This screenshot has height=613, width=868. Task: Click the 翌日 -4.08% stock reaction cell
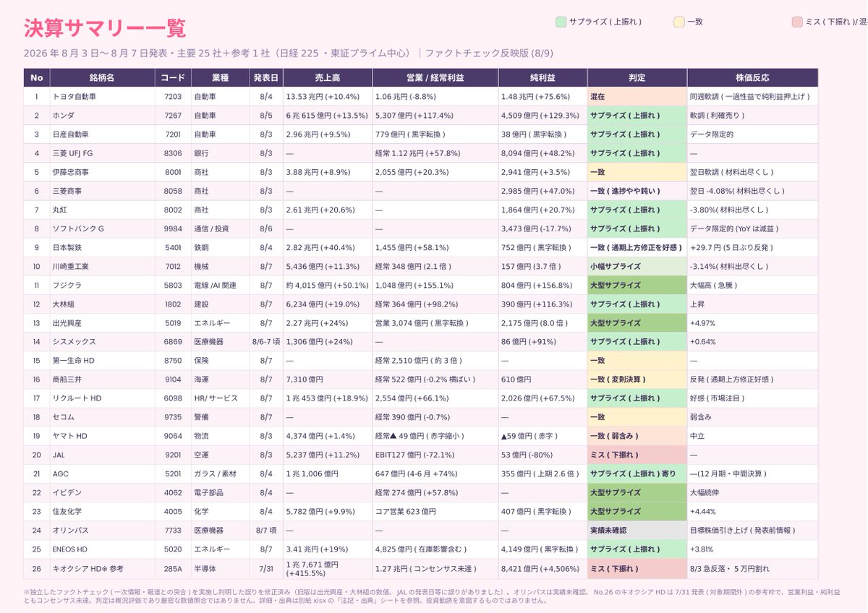click(752, 191)
